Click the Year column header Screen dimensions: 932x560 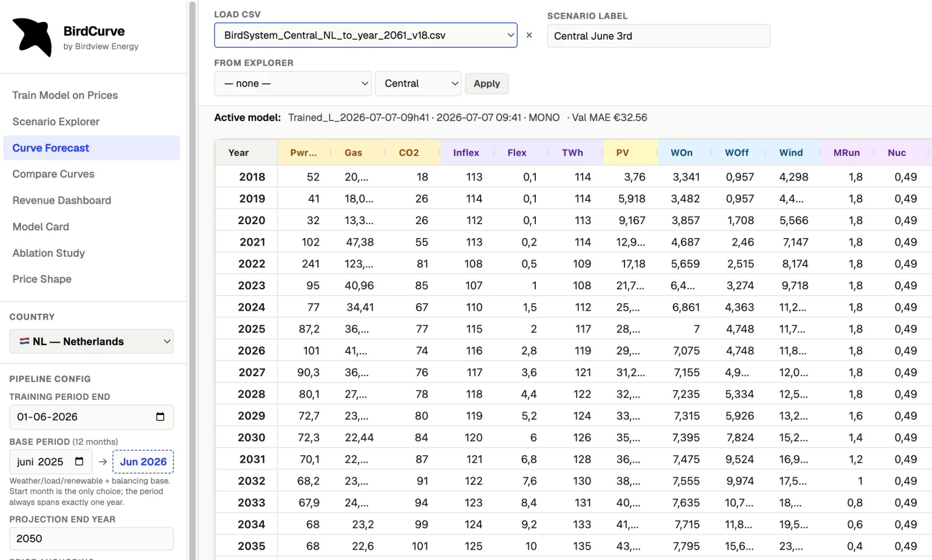pos(246,153)
